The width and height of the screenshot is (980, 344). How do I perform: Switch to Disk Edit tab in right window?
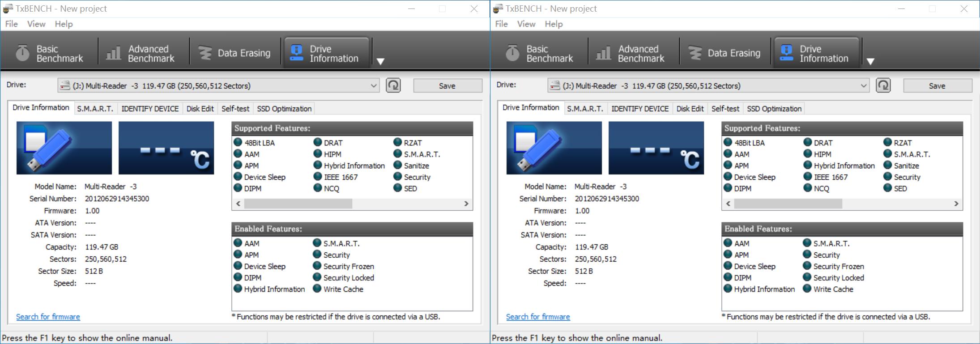click(x=690, y=109)
